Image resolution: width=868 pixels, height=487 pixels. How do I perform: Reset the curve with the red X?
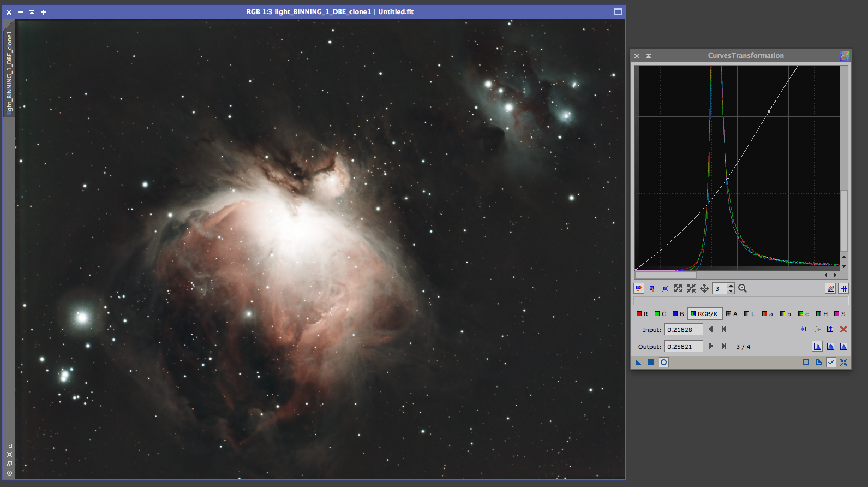pos(843,329)
